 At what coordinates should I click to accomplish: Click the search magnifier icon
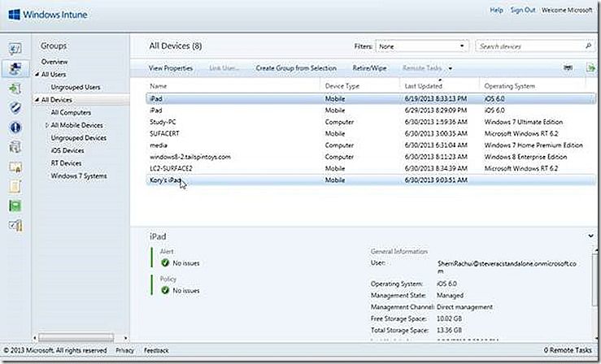[588, 46]
